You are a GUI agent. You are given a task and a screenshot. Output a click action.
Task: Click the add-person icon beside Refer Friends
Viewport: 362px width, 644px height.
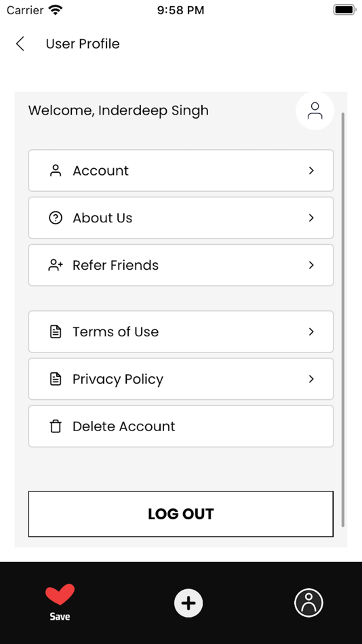click(x=56, y=265)
